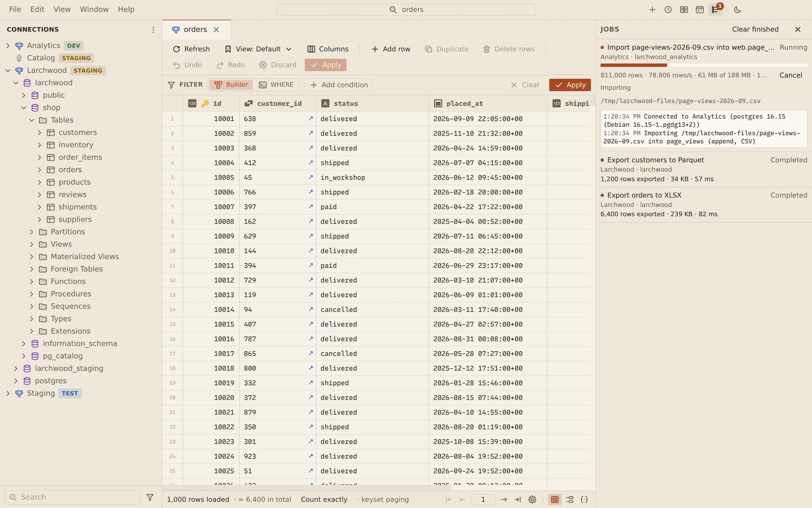Expand the customers table node
The image size is (812, 508).
[39, 133]
